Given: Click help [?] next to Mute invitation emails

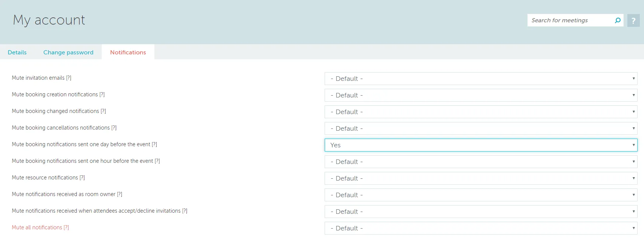Looking at the screenshot, I should pos(69,78).
